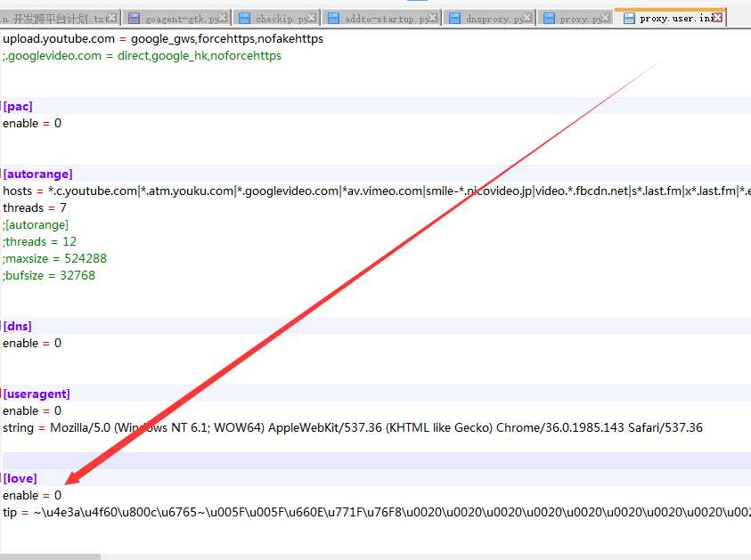The height and width of the screenshot is (560, 751).
Task: Close the dnsproxy.py tab
Action: pyautogui.click(x=527, y=18)
